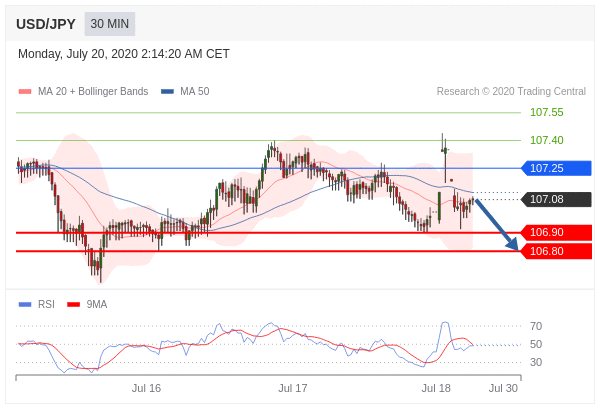Screen dimensions: 601x409
Task: Click the Jul 30 date axis label
Action: pyautogui.click(x=503, y=388)
